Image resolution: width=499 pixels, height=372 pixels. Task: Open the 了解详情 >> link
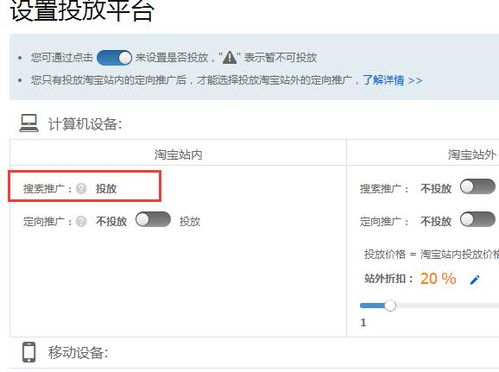pos(392,80)
